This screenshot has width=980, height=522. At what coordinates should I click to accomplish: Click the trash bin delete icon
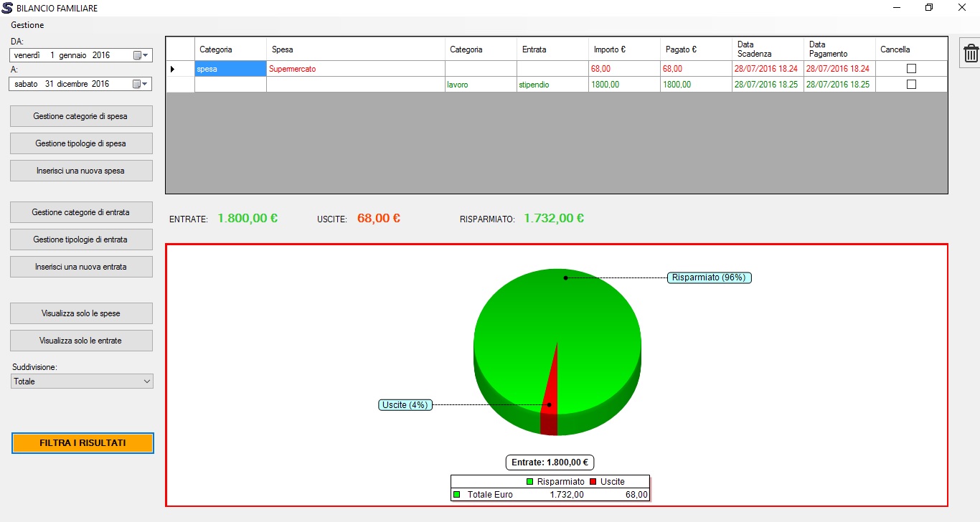pyautogui.click(x=971, y=53)
